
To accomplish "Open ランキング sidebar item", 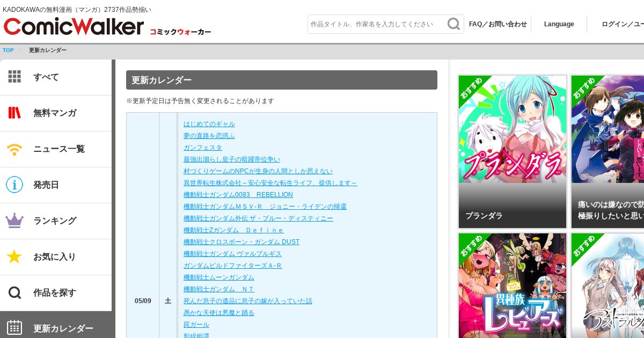I will (x=56, y=221).
